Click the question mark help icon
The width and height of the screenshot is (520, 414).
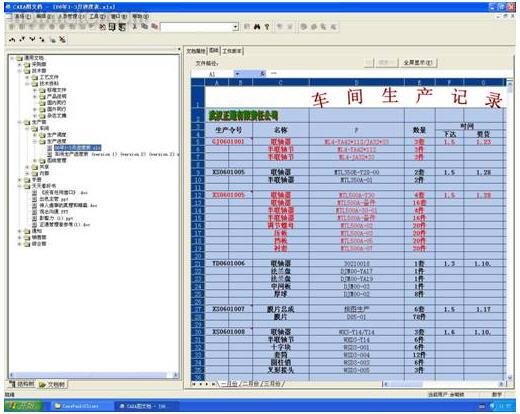tap(267, 27)
